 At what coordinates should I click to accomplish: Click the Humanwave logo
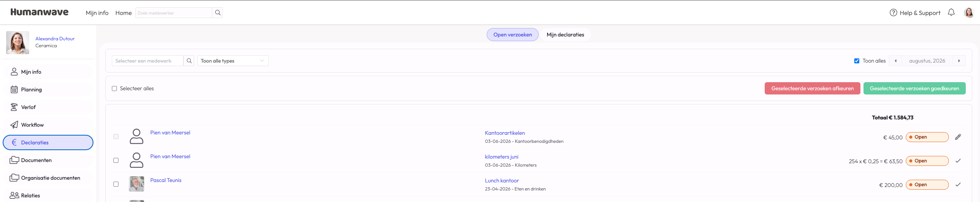(39, 12)
